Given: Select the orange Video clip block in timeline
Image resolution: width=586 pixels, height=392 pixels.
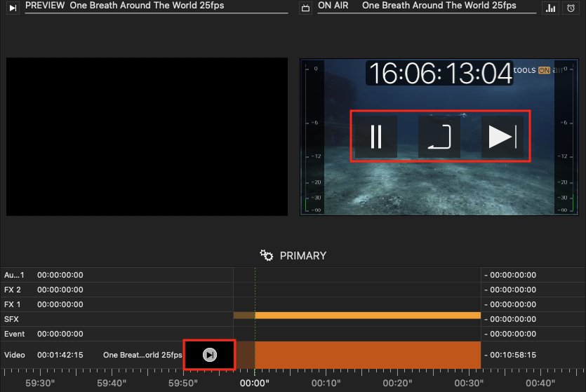Looking at the screenshot, I should point(368,355).
